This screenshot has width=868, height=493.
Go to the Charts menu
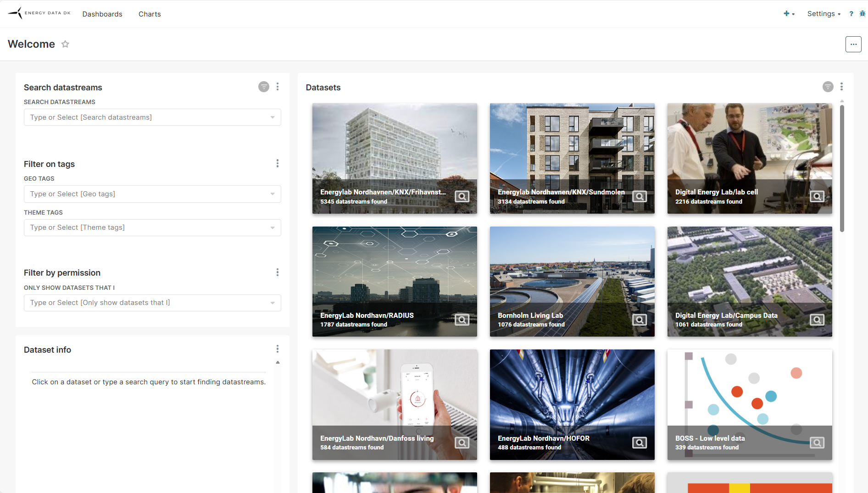(150, 14)
